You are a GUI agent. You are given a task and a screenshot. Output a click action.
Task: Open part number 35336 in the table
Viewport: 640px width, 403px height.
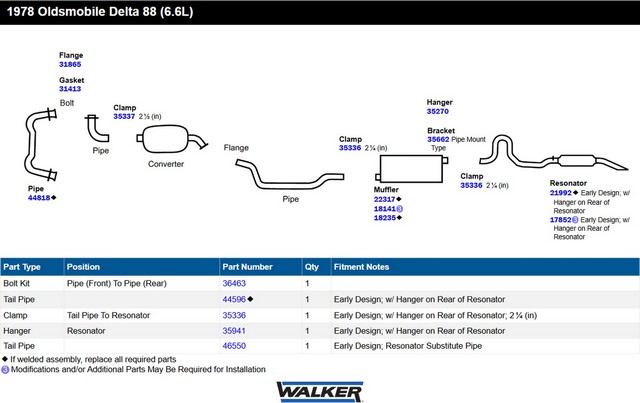[234, 315]
